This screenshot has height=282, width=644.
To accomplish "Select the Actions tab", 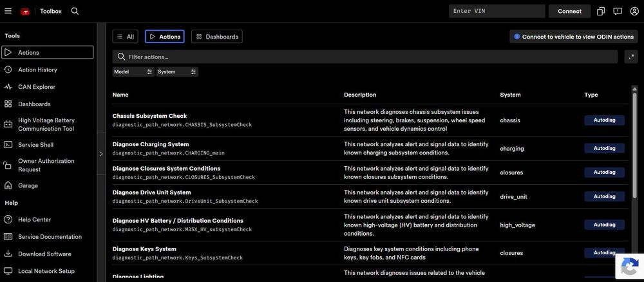I will tap(165, 37).
